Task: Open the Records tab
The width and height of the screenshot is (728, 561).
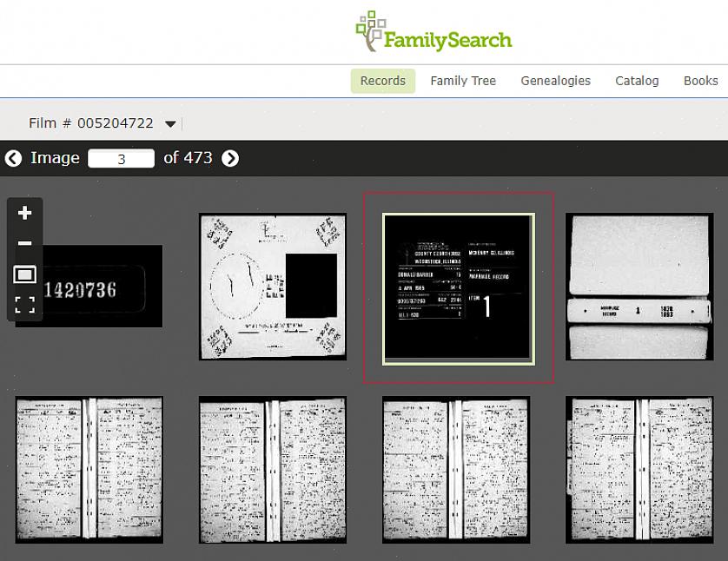Action: 382,81
